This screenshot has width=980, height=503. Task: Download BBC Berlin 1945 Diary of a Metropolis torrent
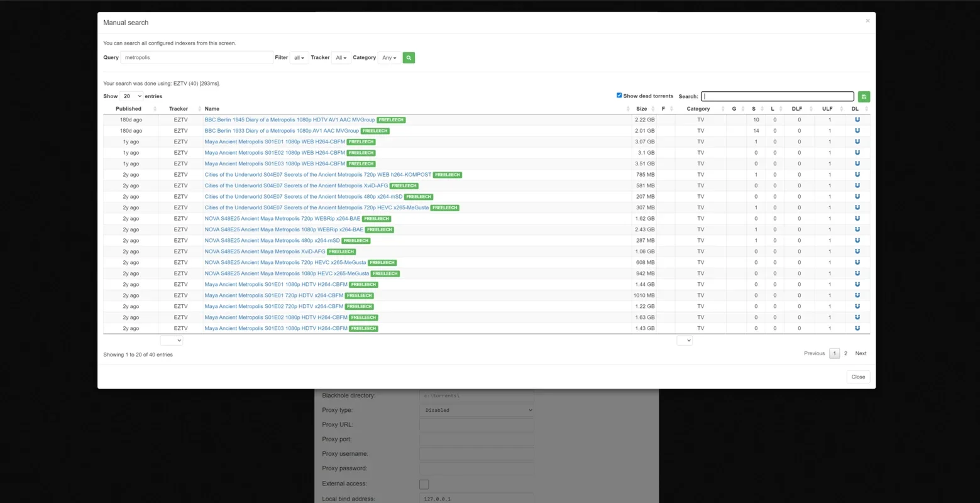857,119
